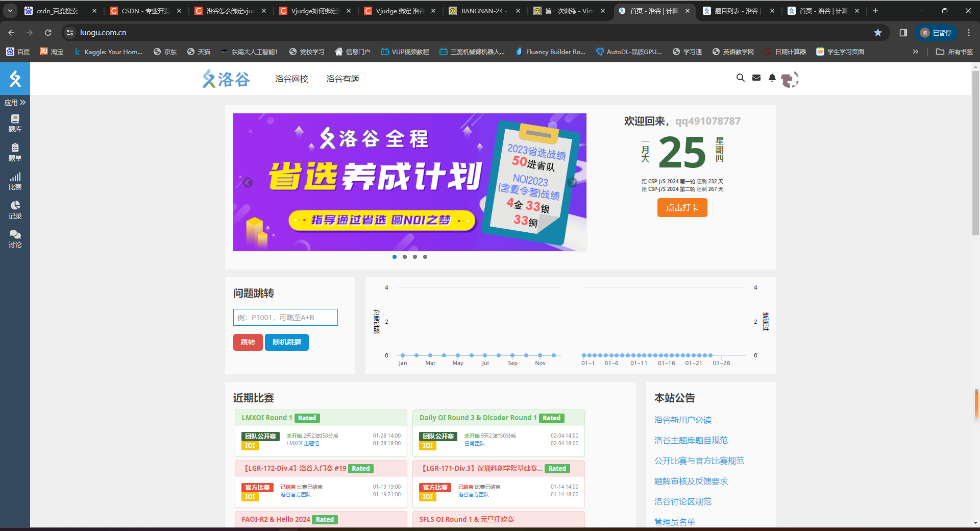Image resolution: width=980 pixels, height=531 pixels.
Task: Select the second carousel pagination dot
Action: [404, 257]
